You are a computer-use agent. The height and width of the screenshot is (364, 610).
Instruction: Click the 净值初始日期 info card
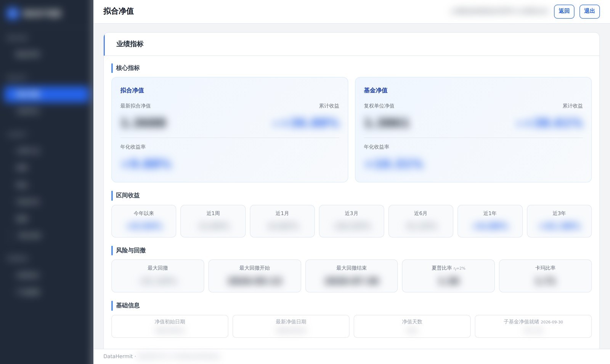[x=170, y=326]
